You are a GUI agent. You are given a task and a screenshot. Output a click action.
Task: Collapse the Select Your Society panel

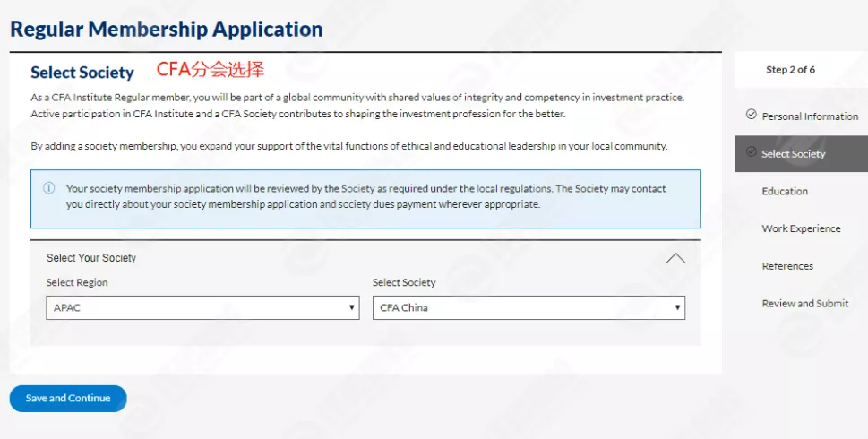[x=675, y=258]
